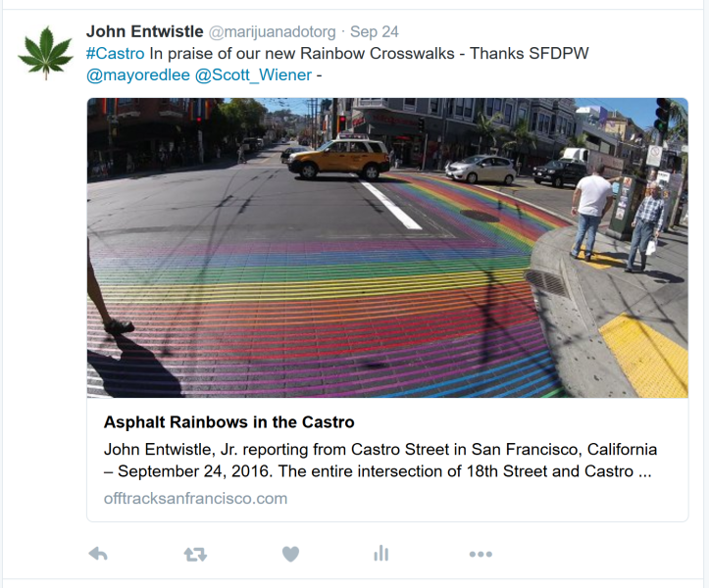
Task: Visit the @mayoredlee mention
Action: pyautogui.click(x=138, y=75)
